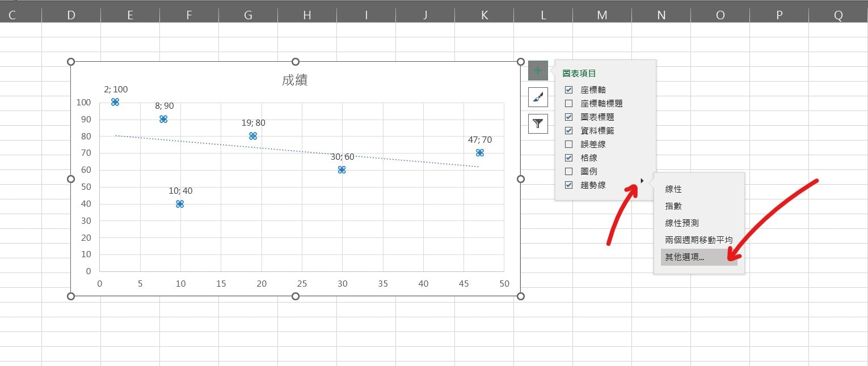Select the data point labeled 2; 100
The height and width of the screenshot is (366, 868).
pyautogui.click(x=115, y=102)
